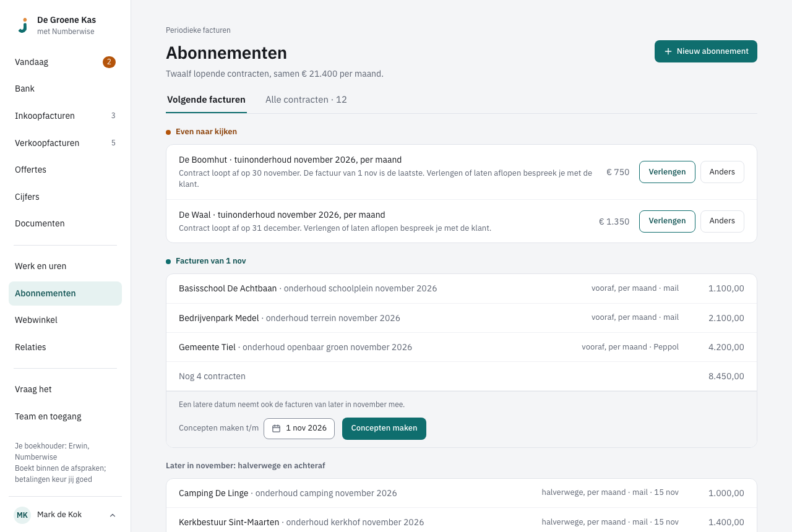Open Inkoopfacturen in the sidebar
This screenshot has width=792, height=532.
coord(65,116)
